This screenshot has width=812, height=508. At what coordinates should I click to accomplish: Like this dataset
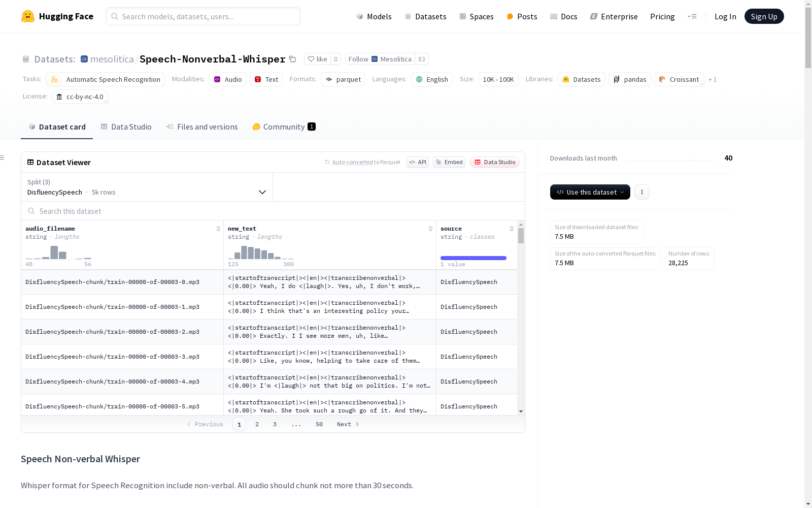pos(317,59)
